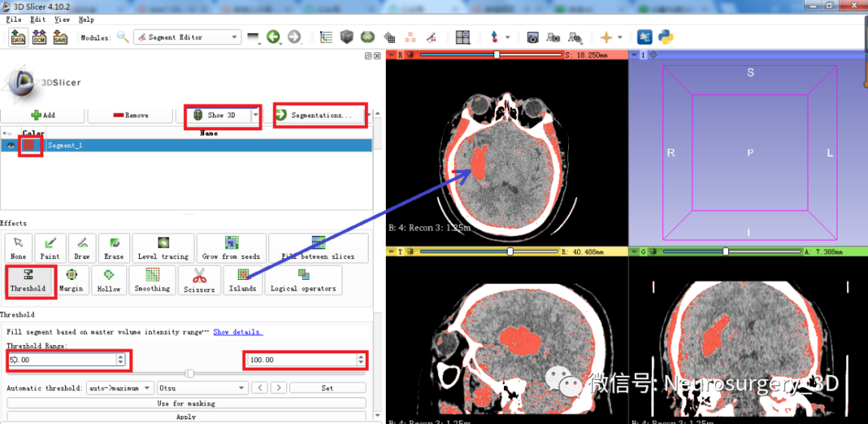Open the Otsu method dropdown
The height and width of the screenshot is (424, 868).
(x=203, y=388)
